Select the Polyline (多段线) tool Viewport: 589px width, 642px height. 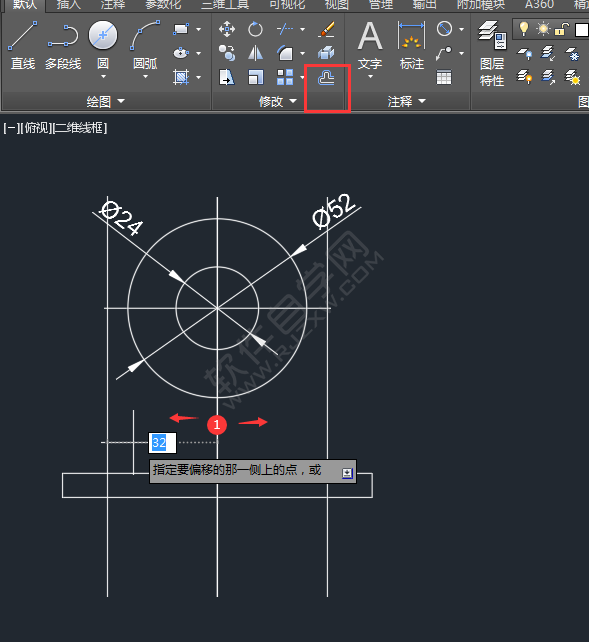pyautogui.click(x=63, y=45)
